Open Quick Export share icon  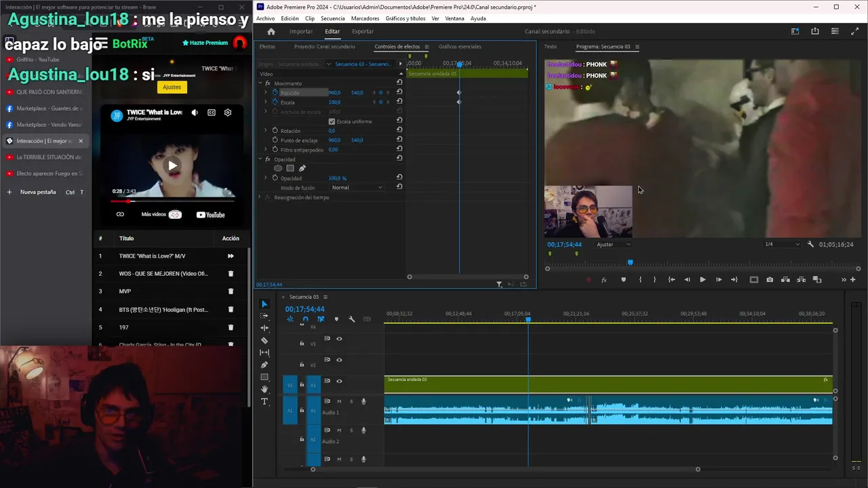pos(815,31)
